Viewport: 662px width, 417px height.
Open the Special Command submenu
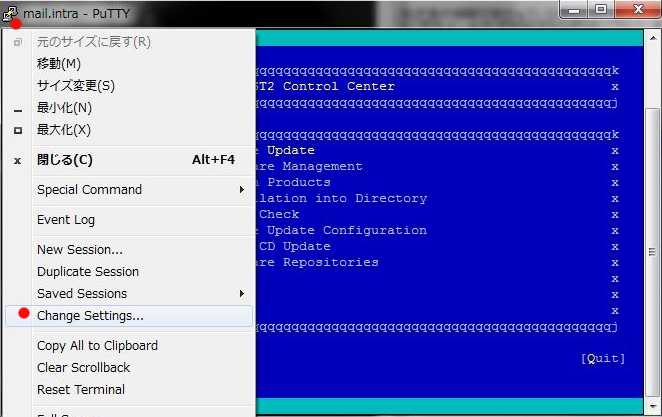click(x=129, y=190)
